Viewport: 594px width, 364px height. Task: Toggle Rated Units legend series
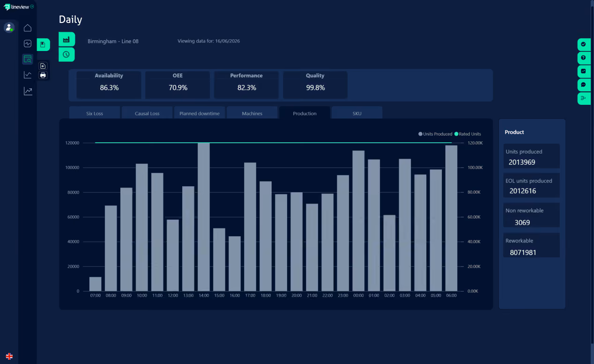pyautogui.click(x=468, y=134)
